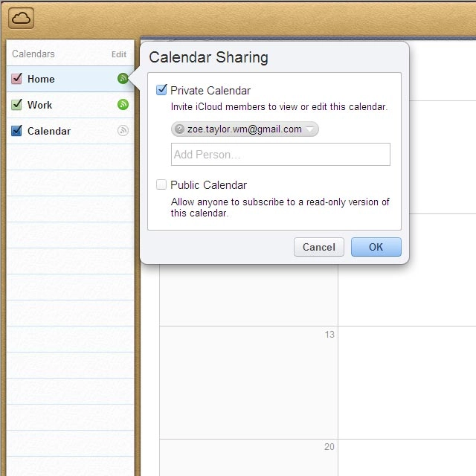Click green share icon next to Work

tap(123, 105)
